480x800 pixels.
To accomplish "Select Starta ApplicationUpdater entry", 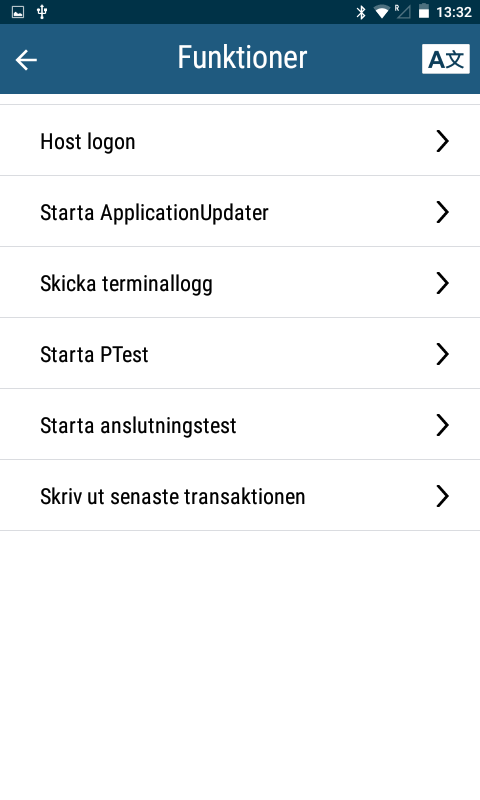I will [240, 211].
